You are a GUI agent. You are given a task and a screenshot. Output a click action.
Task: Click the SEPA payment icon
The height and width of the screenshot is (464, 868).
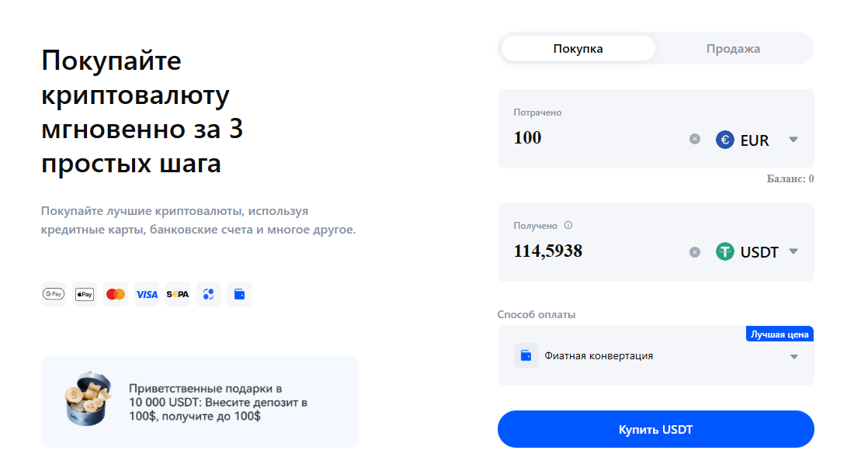tap(177, 293)
